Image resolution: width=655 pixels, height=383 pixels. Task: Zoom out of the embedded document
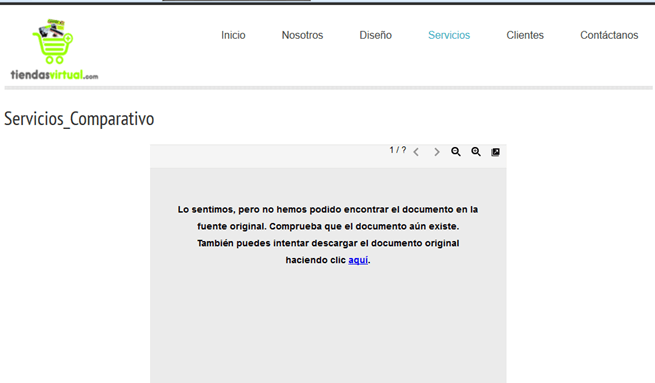(456, 152)
